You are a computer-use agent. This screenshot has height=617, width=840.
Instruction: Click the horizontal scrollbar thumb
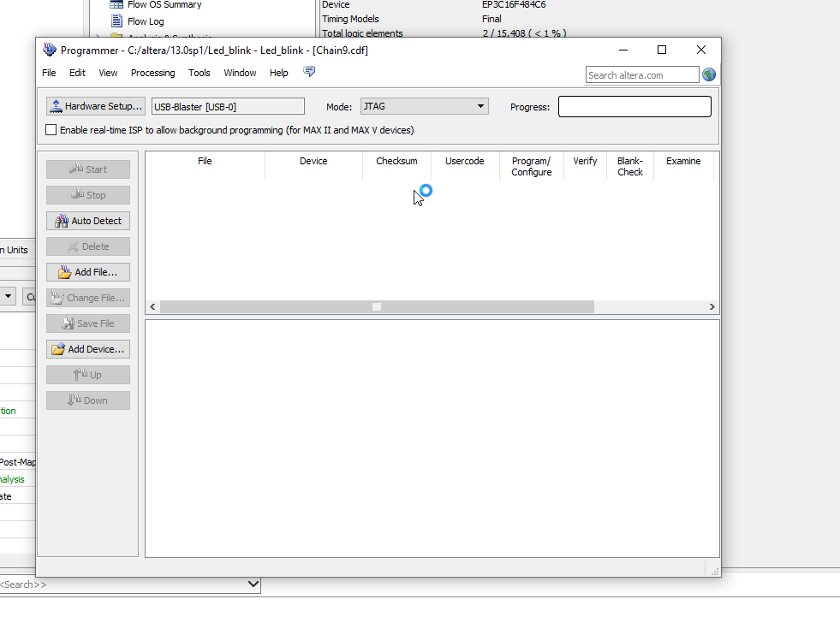[x=377, y=307]
